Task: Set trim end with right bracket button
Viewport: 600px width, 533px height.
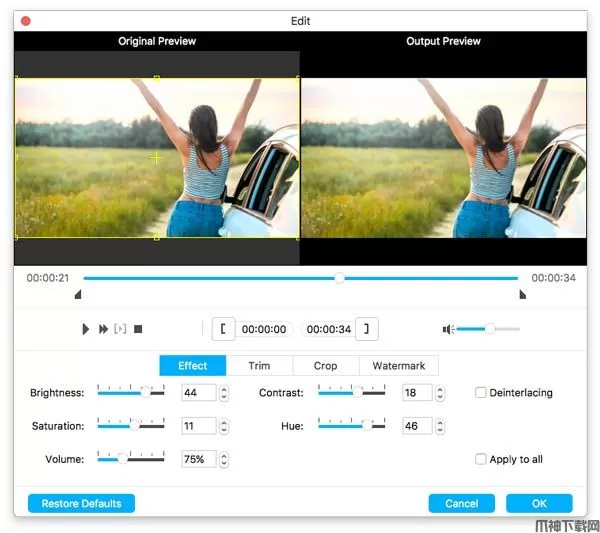Action: point(368,329)
